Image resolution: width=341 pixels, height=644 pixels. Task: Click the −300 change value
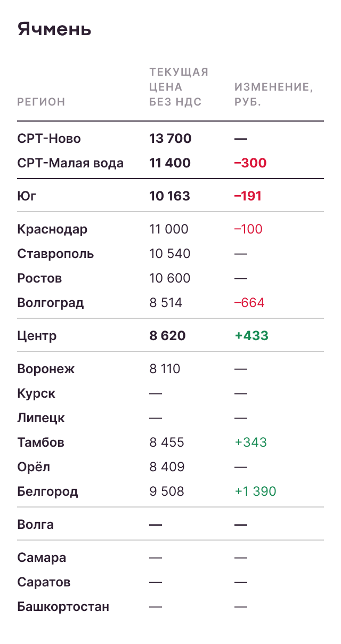pos(250,163)
